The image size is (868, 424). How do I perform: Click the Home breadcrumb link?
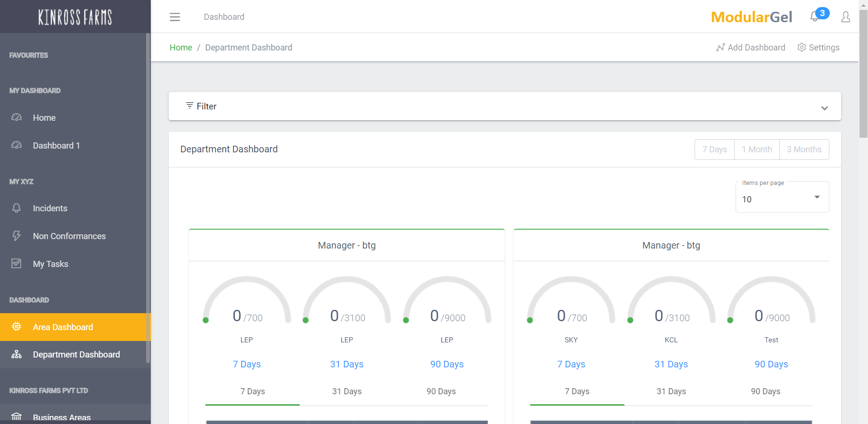181,48
